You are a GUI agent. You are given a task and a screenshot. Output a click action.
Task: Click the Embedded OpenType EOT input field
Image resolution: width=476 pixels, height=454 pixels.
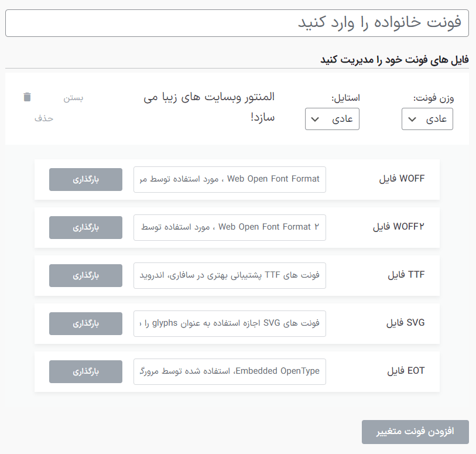click(x=230, y=371)
